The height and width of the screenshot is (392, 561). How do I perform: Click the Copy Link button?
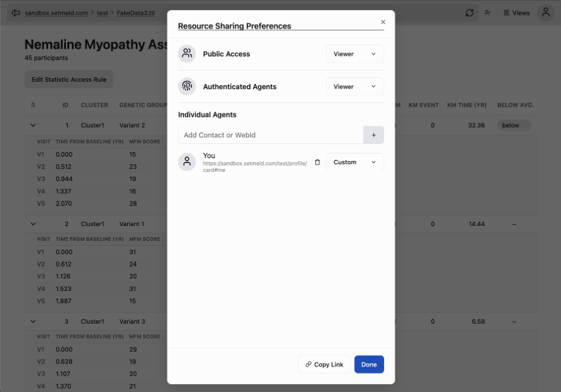(x=324, y=364)
